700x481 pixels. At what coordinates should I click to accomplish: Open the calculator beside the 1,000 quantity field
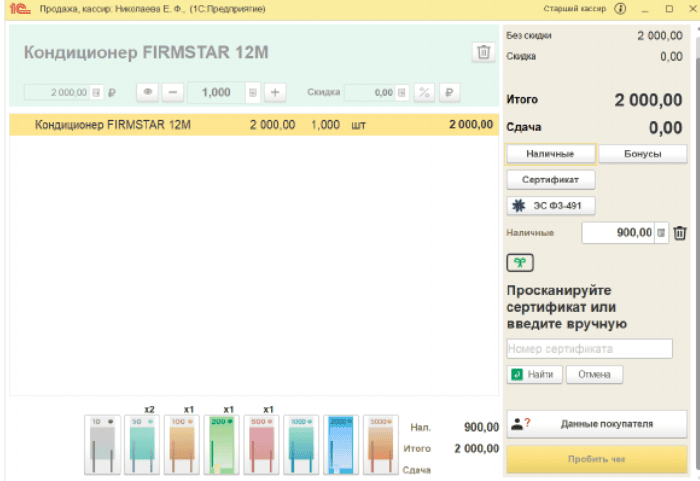253,92
